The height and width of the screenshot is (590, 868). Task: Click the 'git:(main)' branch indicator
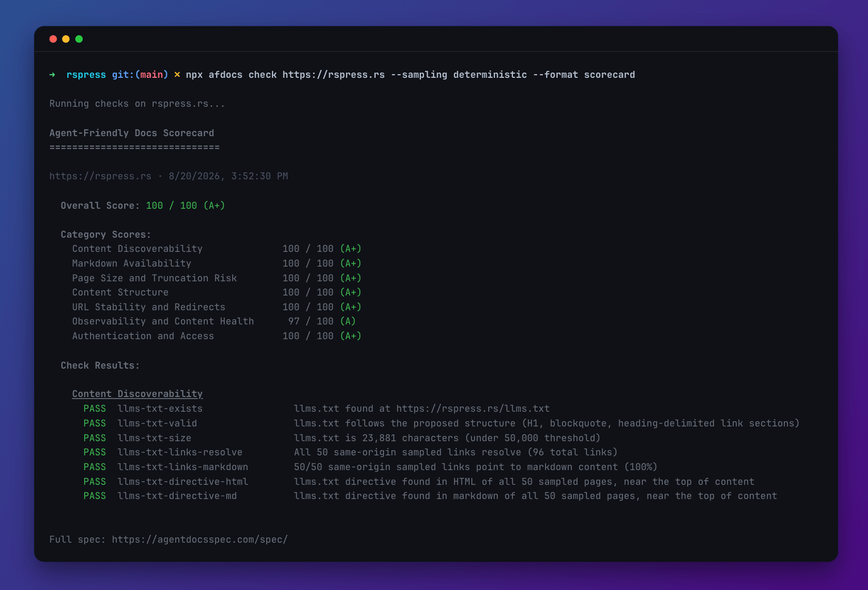click(x=140, y=75)
